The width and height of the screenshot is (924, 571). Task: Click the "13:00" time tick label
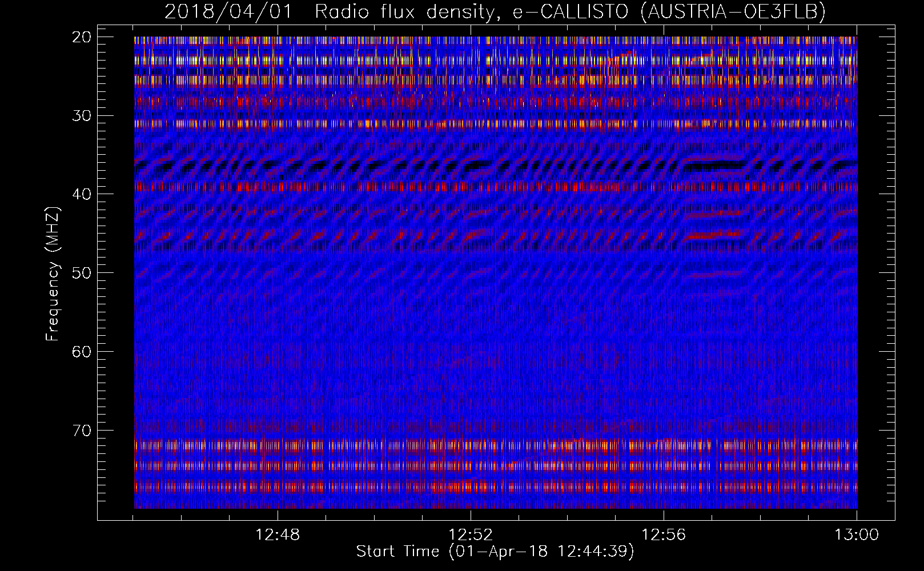pos(857,535)
